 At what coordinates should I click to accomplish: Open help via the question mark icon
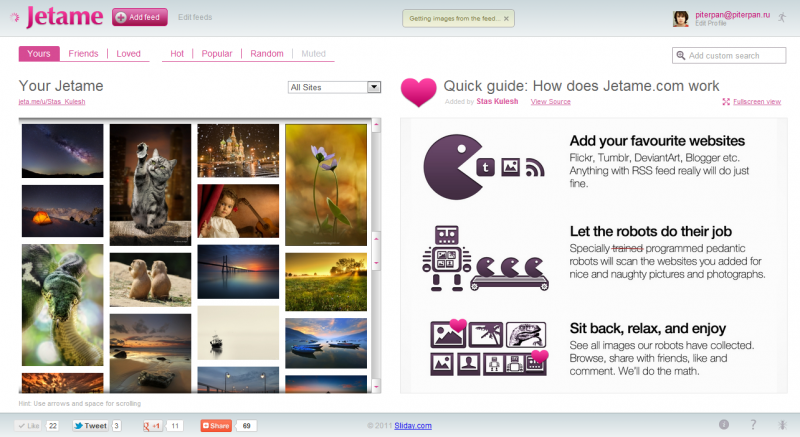(753, 424)
